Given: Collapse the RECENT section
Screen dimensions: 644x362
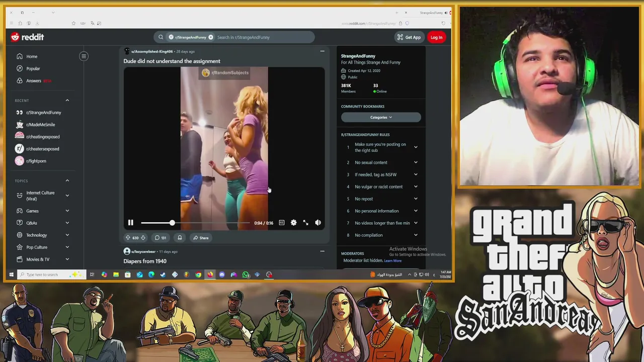Looking at the screenshot, I should 67,101.
